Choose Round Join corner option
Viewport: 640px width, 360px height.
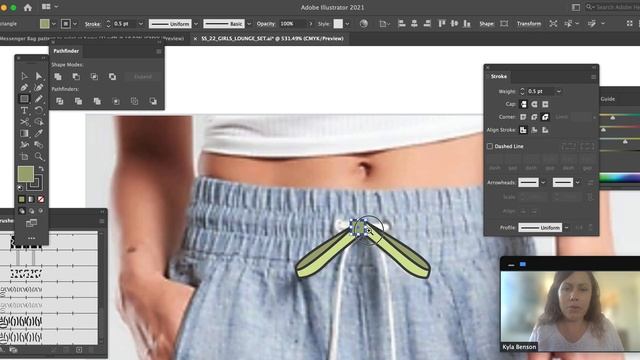(x=534, y=117)
